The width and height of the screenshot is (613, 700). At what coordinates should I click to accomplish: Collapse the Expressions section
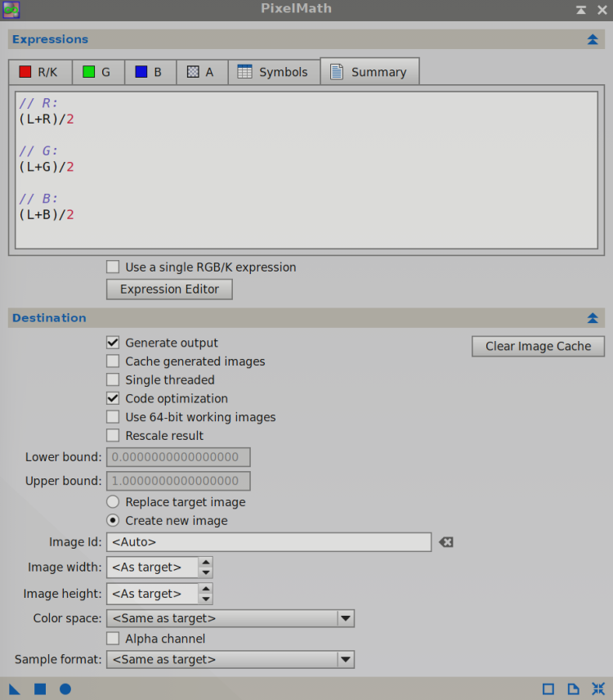tap(593, 39)
